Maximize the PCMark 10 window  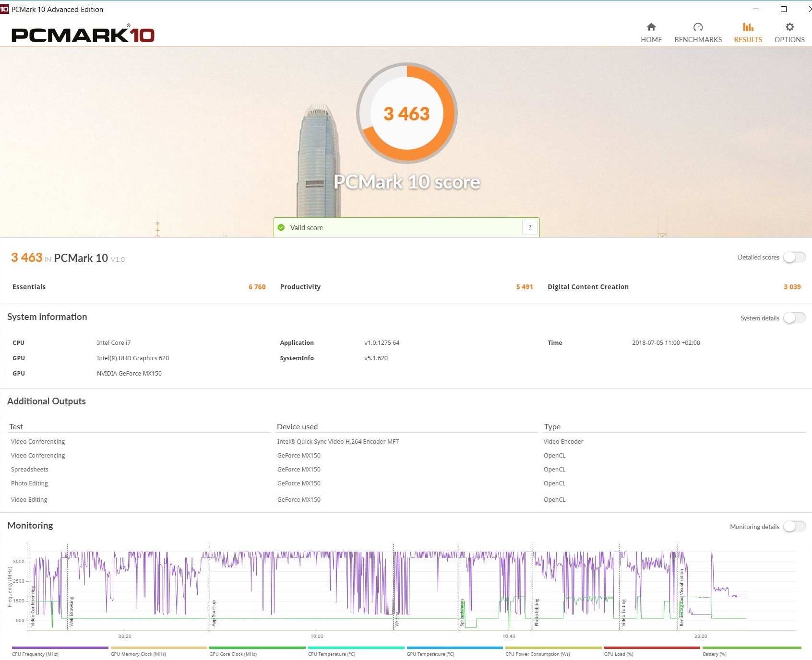click(x=784, y=9)
